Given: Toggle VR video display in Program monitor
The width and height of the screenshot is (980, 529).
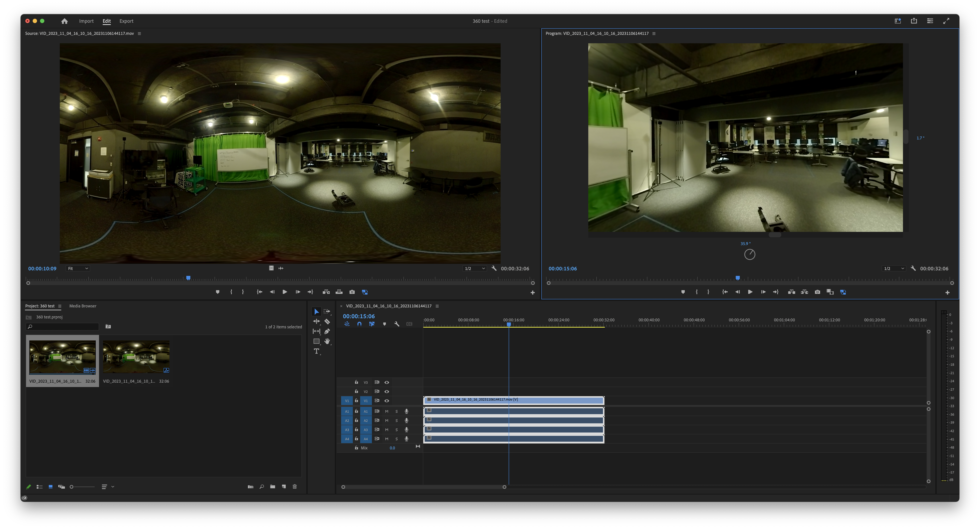Looking at the screenshot, I should (x=843, y=292).
